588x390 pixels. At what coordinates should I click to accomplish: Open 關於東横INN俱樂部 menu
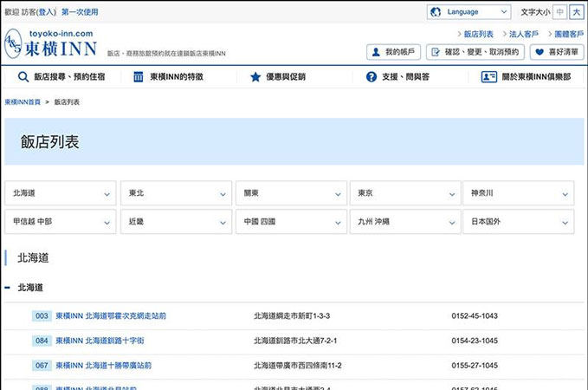tap(527, 77)
